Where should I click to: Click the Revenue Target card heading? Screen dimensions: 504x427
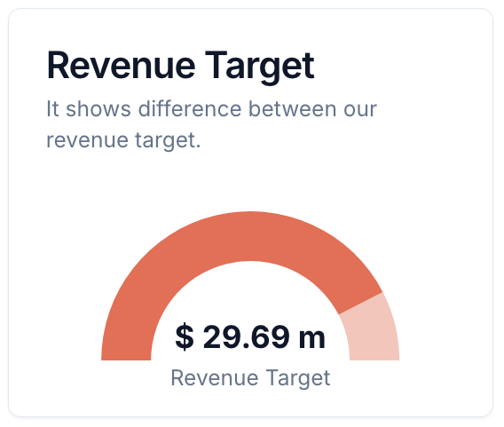click(x=180, y=67)
